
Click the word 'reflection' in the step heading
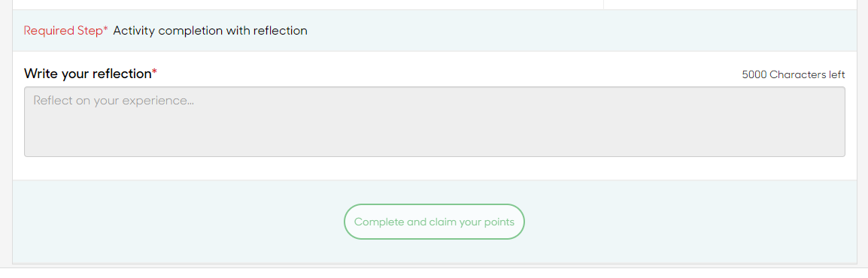pyautogui.click(x=280, y=31)
